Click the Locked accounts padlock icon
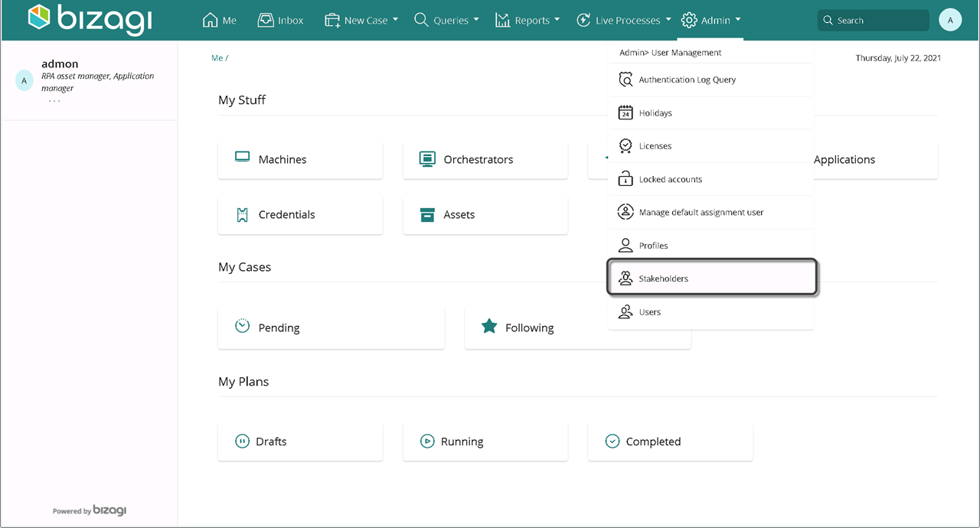Image resolution: width=980 pixels, height=528 pixels. pos(626,179)
